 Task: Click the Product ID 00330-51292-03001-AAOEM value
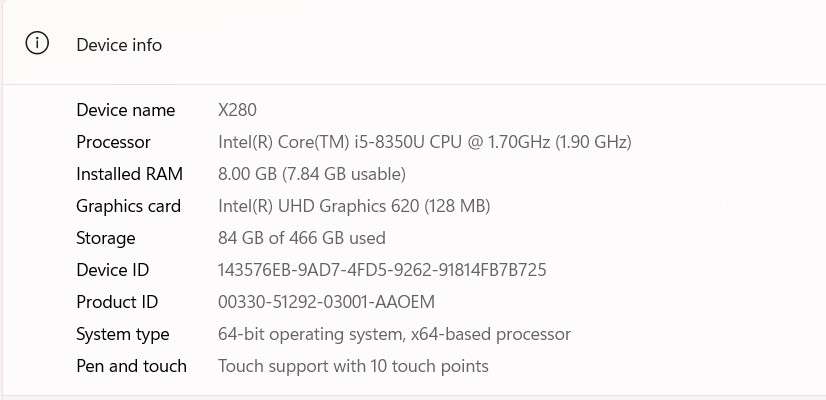click(327, 303)
